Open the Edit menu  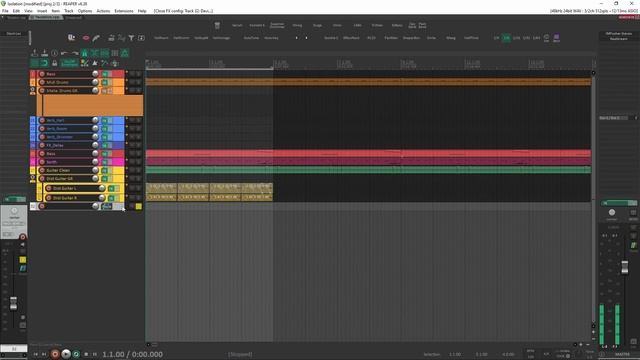pyautogui.click(x=16, y=11)
